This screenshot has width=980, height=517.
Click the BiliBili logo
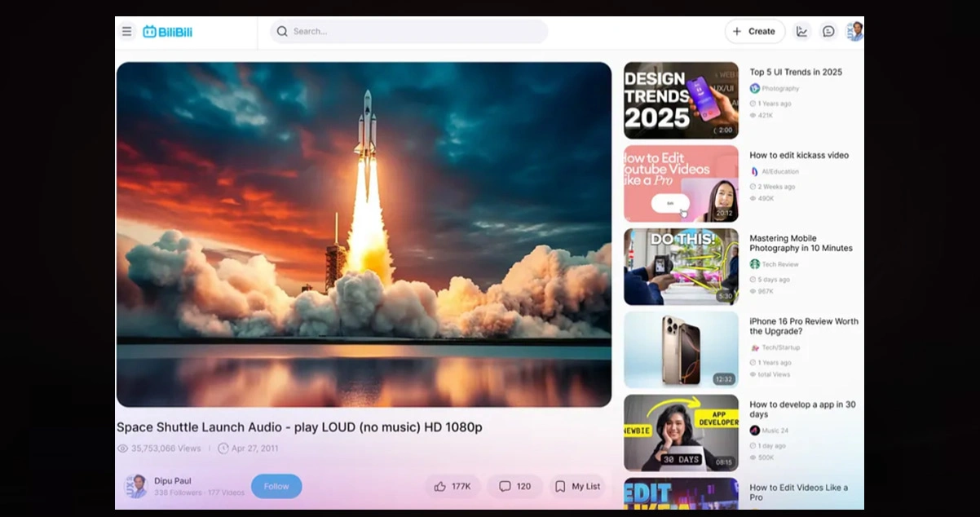[x=168, y=32]
